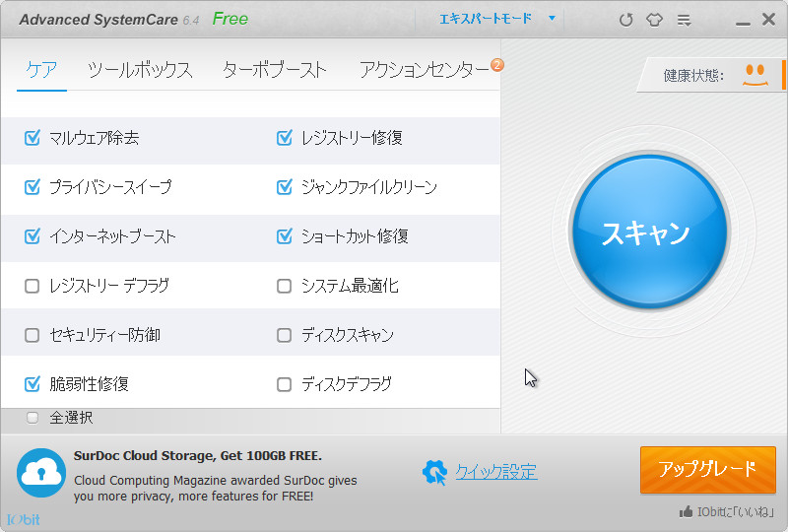Expand the エキスパートモード dropdown arrow

pos(552,19)
